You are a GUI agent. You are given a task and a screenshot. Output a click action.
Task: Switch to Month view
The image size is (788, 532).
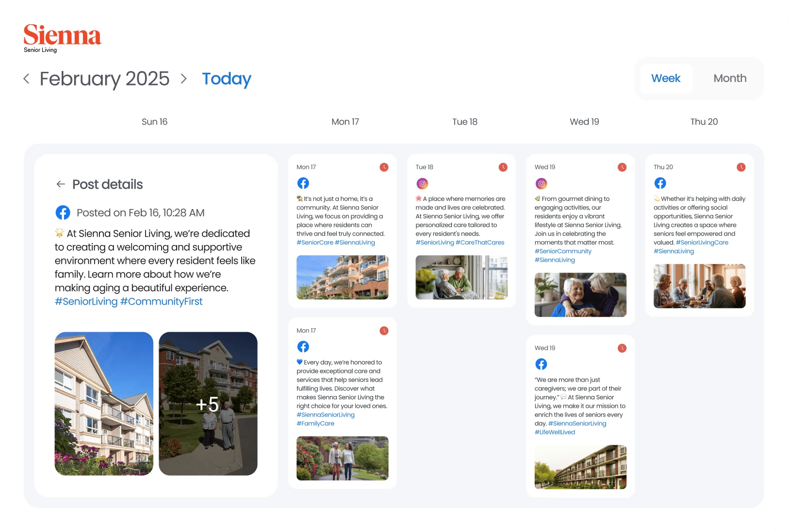tap(730, 78)
